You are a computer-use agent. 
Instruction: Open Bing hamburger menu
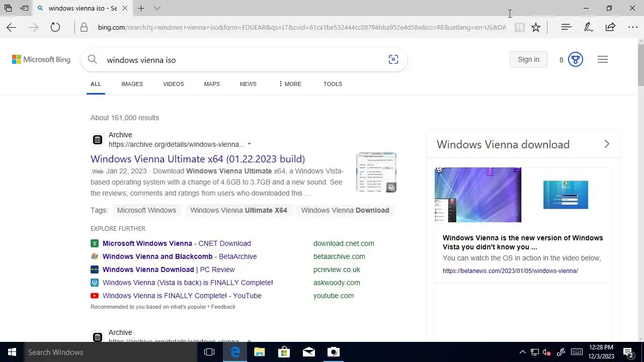(x=603, y=59)
